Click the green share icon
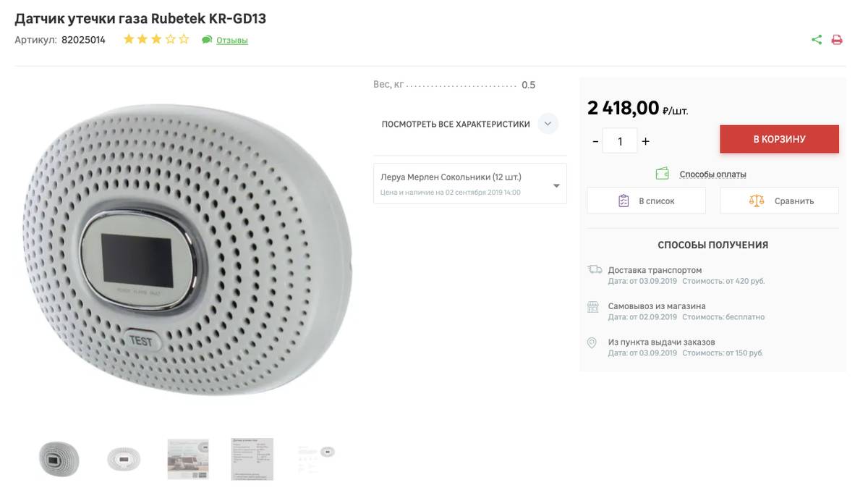 tap(817, 40)
